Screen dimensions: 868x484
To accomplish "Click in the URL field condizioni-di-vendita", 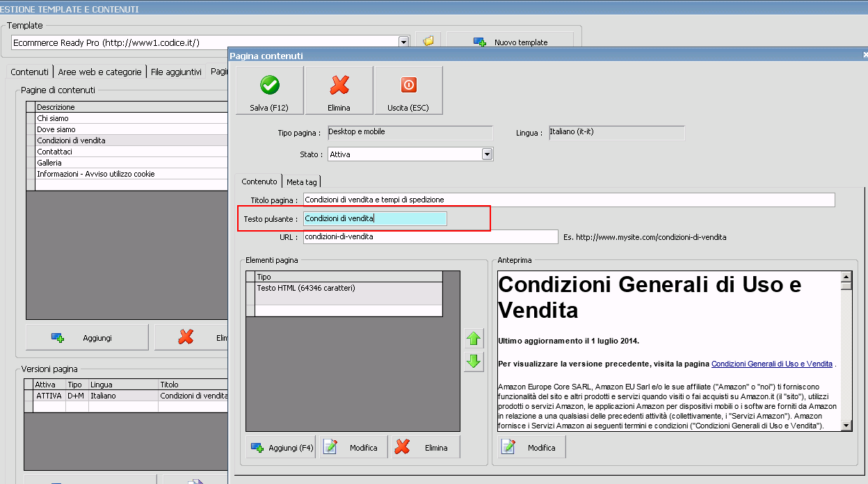I will click(x=431, y=236).
